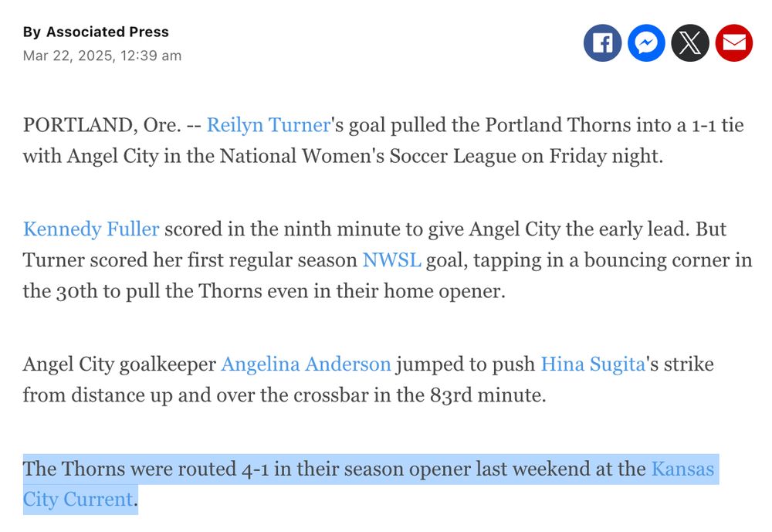Click the Angelina Anderson link
Screen dimensions: 772x532
pos(306,364)
